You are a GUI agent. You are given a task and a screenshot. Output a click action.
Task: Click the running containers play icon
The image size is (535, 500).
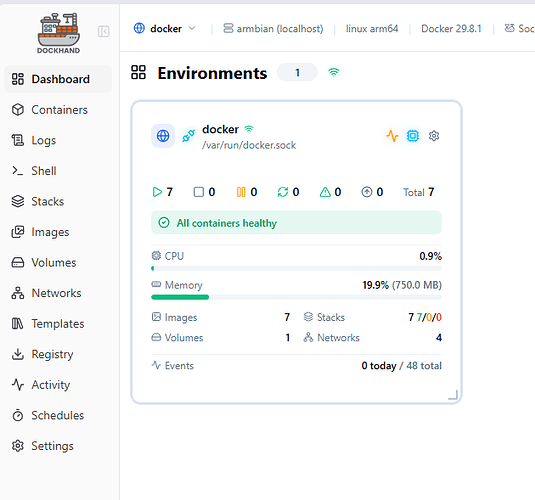157,192
